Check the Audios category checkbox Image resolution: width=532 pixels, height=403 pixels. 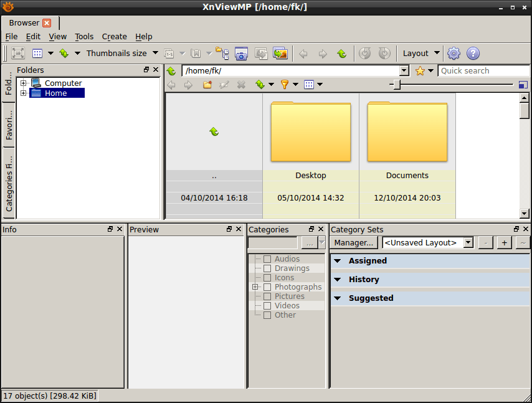[x=267, y=259]
